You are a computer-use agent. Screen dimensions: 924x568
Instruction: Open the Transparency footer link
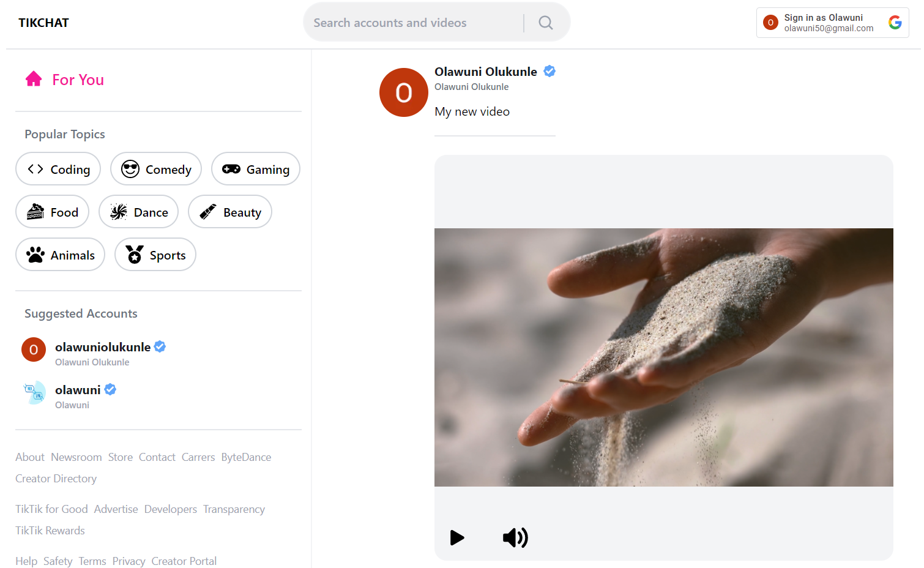point(234,509)
